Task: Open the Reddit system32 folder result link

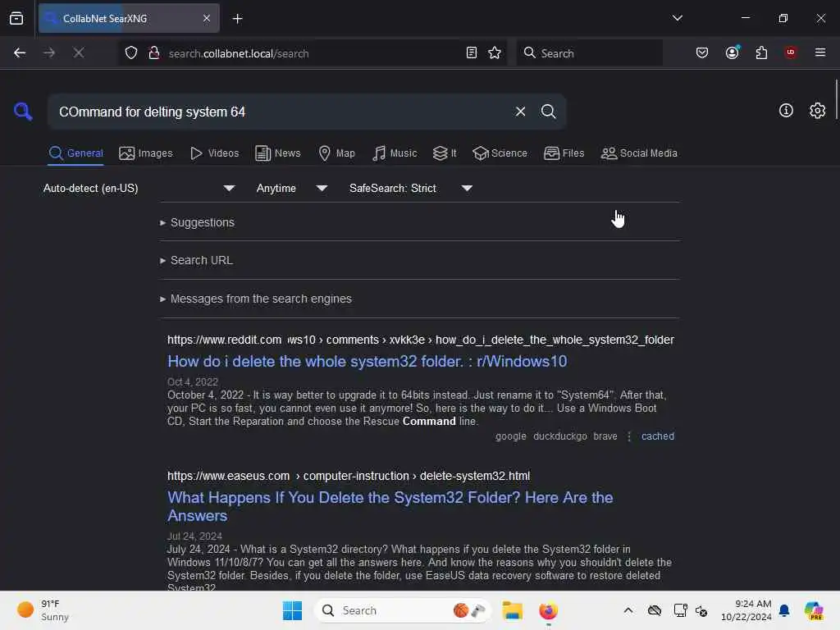Action: [367, 362]
